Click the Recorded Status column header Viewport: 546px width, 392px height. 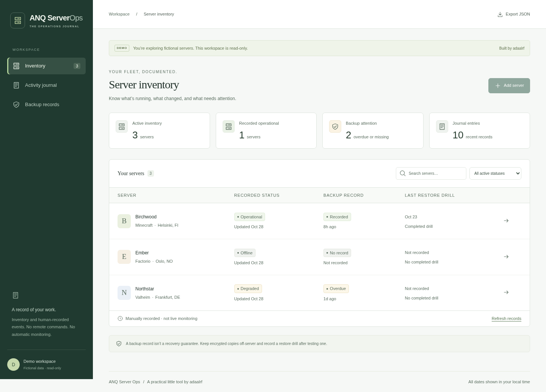pos(257,195)
